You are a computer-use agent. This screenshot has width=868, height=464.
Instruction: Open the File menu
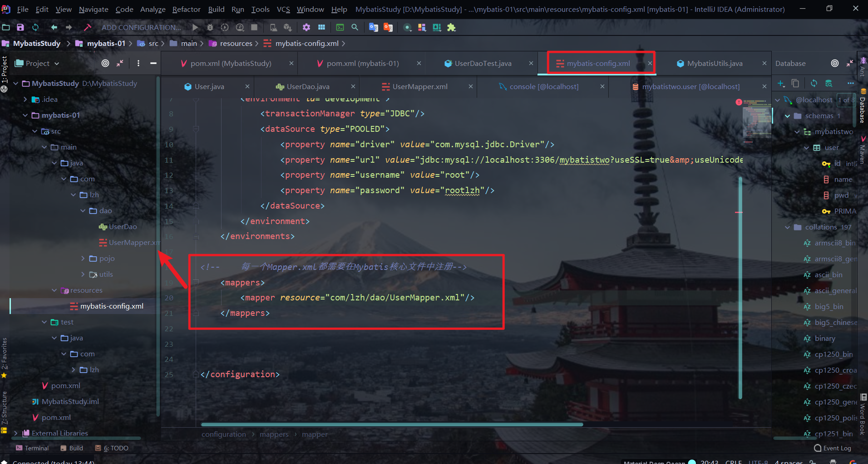(x=23, y=9)
